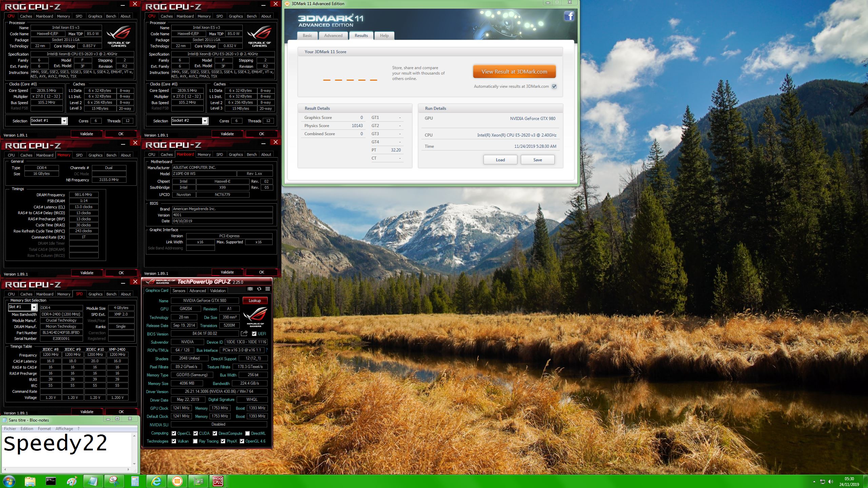Toggle the Vulkan checkbox
Screen dimensions: 868x488
174,441
